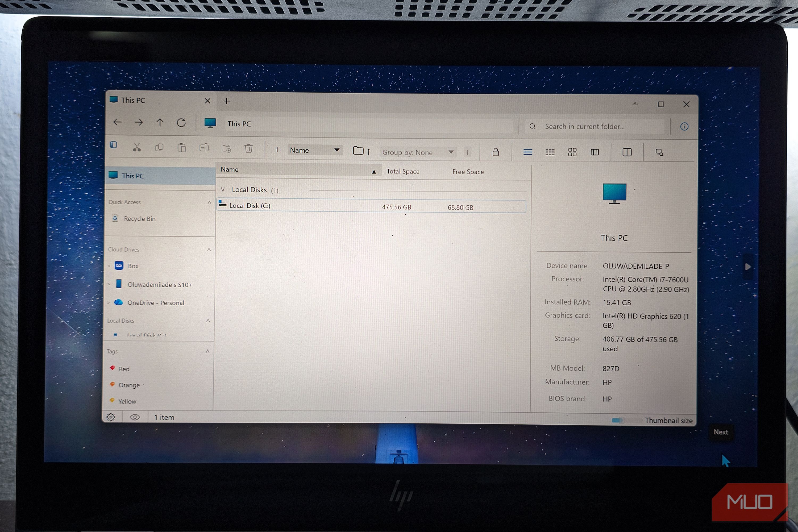The width and height of the screenshot is (798, 532).
Task: Toggle sort direction arrow left of Name
Action: coord(277,149)
